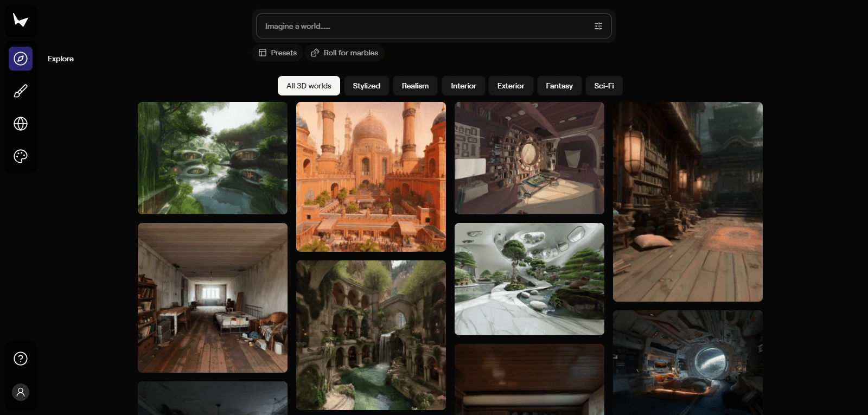Viewport: 868px width, 415px height.
Task: Open the overgrown ruins waterfall world
Action: 371,335
